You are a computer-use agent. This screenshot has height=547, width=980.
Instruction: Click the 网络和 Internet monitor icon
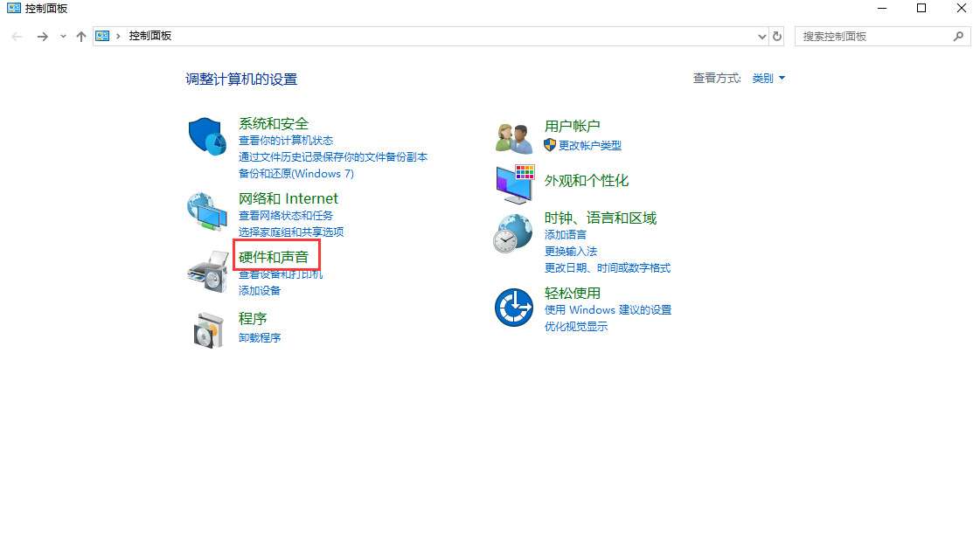(206, 211)
